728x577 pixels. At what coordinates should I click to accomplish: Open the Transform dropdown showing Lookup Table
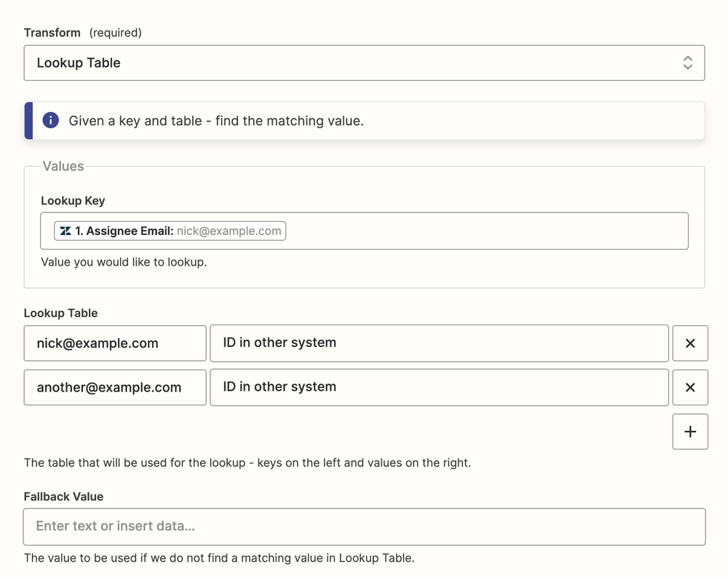pyautogui.click(x=364, y=63)
